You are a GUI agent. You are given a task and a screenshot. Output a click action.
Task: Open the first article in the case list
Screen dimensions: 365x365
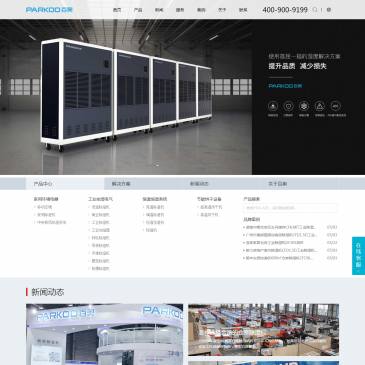pos(280,227)
